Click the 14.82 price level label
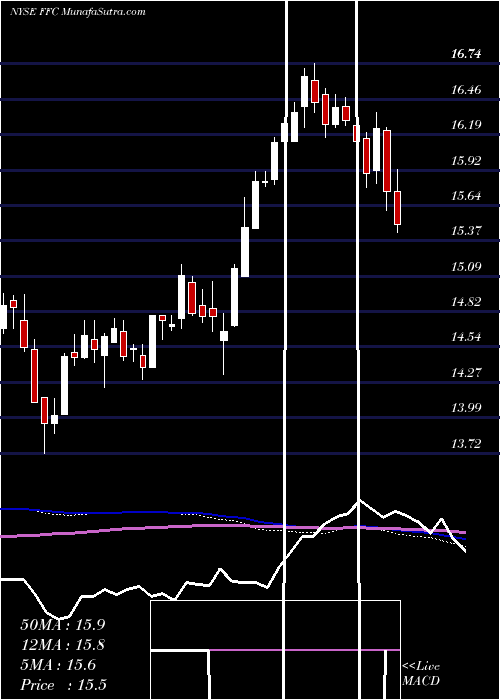 [x=466, y=301]
